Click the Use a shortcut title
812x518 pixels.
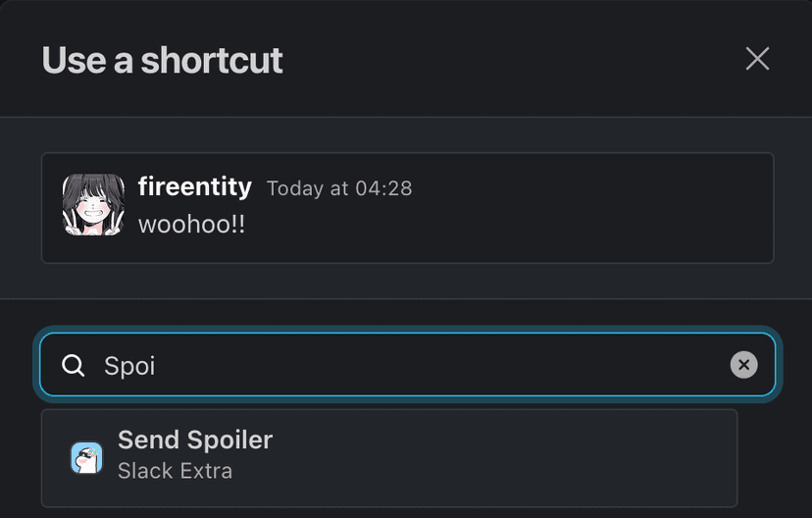[162, 61]
